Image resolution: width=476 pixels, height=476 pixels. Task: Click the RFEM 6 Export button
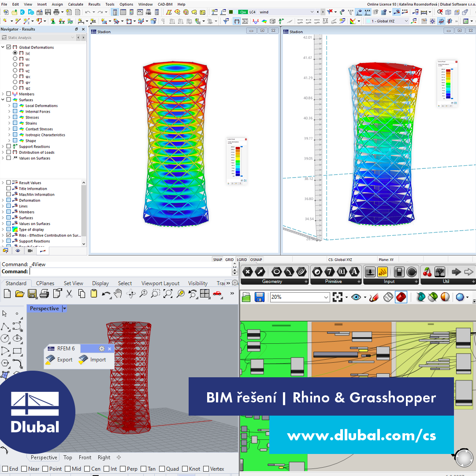click(x=59, y=360)
